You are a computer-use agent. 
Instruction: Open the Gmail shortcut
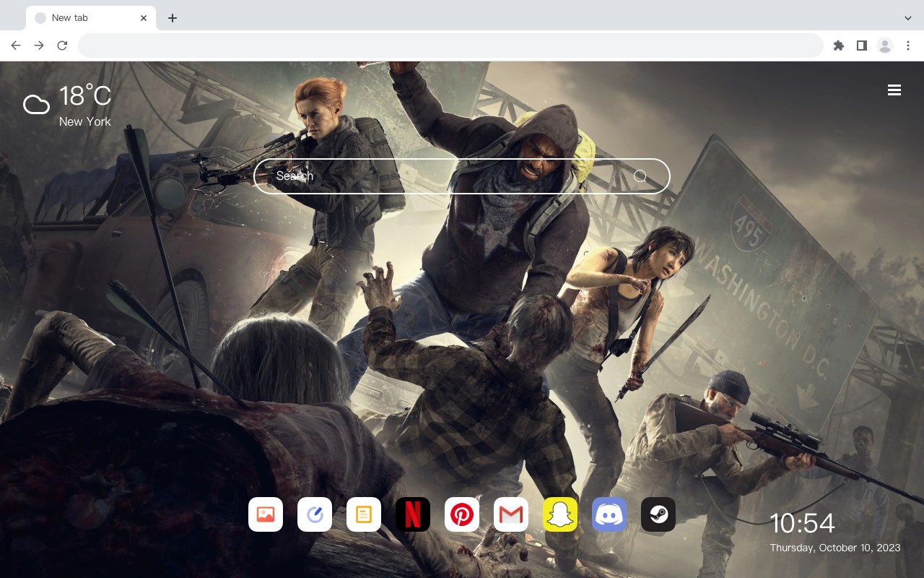coord(511,514)
